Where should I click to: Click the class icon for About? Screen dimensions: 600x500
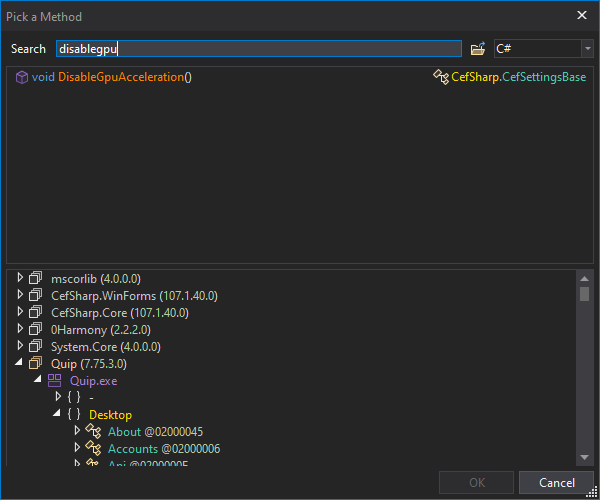pyautogui.click(x=93, y=431)
